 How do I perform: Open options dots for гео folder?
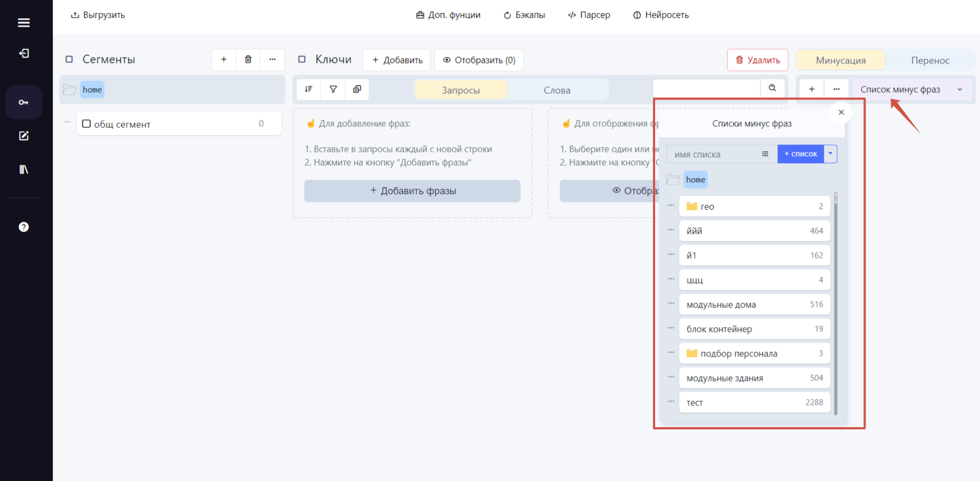click(671, 206)
